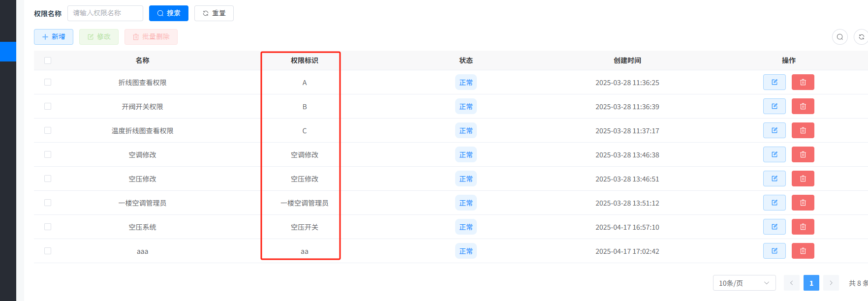Click the 状态 column header
This screenshot has height=301, width=868.
click(x=466, y=60)
